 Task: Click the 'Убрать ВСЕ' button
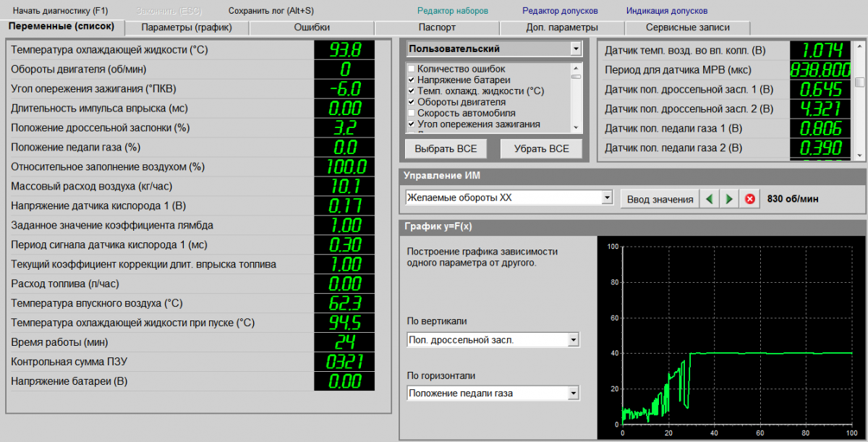click(x=541, y=148)
